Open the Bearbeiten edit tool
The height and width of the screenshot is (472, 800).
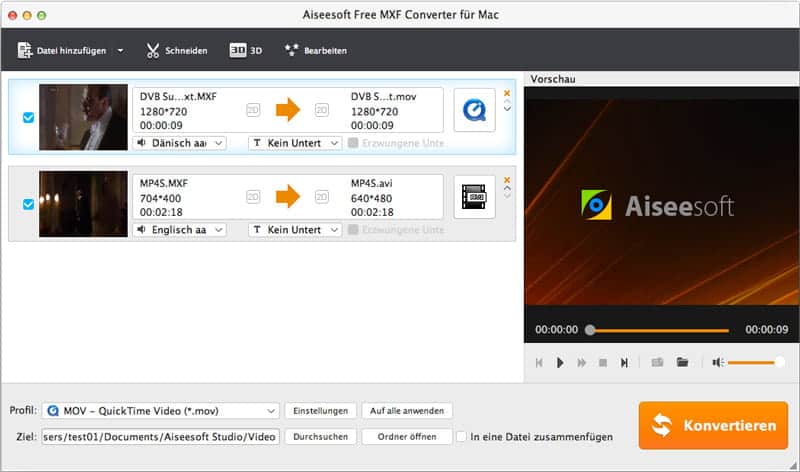pos(316,51)
